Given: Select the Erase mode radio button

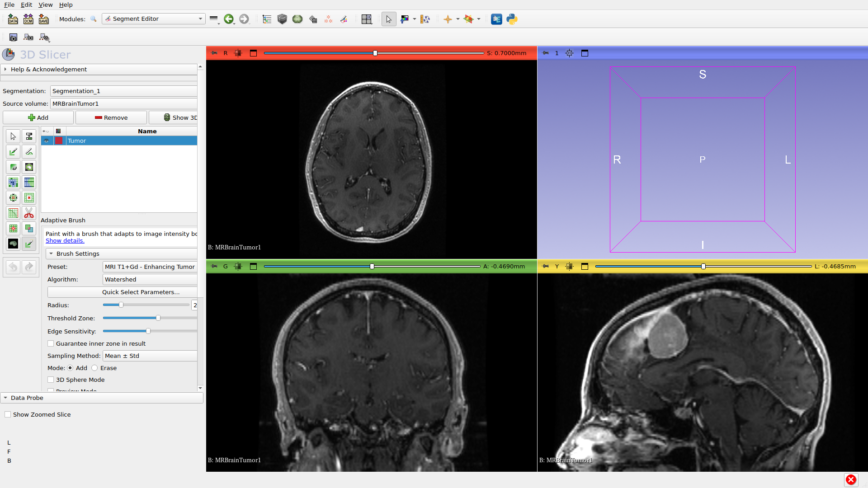Looking at the screenshot, I should 94,368.
